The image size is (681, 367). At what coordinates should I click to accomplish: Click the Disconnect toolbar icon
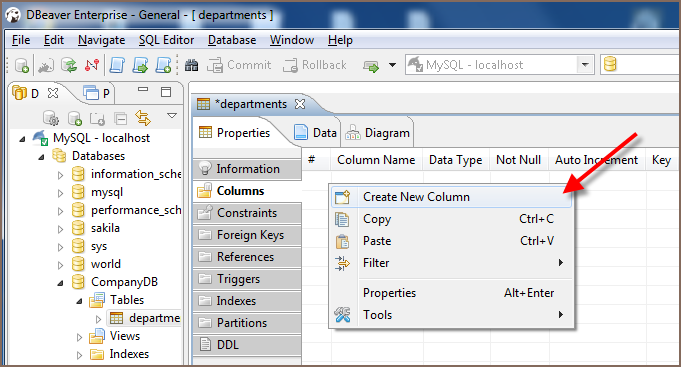pos(92,65)
